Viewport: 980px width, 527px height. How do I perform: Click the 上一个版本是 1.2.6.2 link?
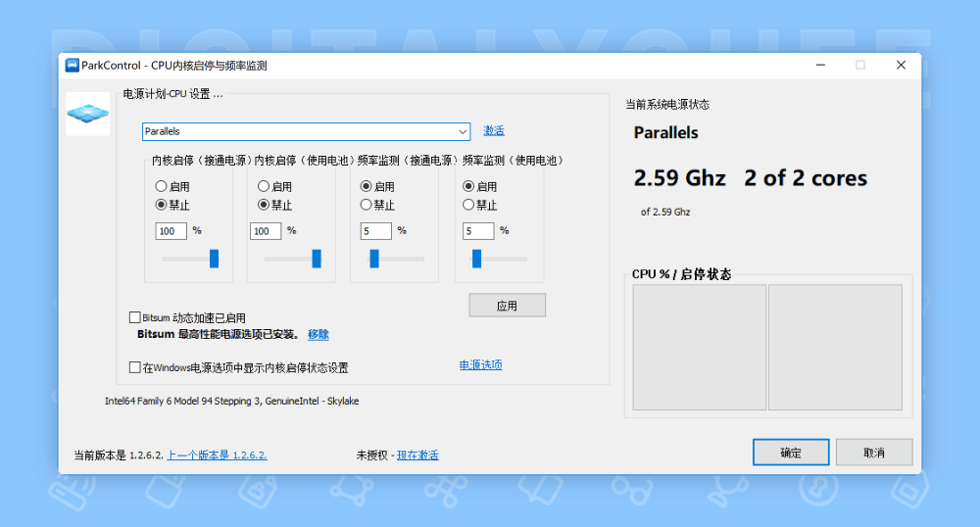[217, 455]
